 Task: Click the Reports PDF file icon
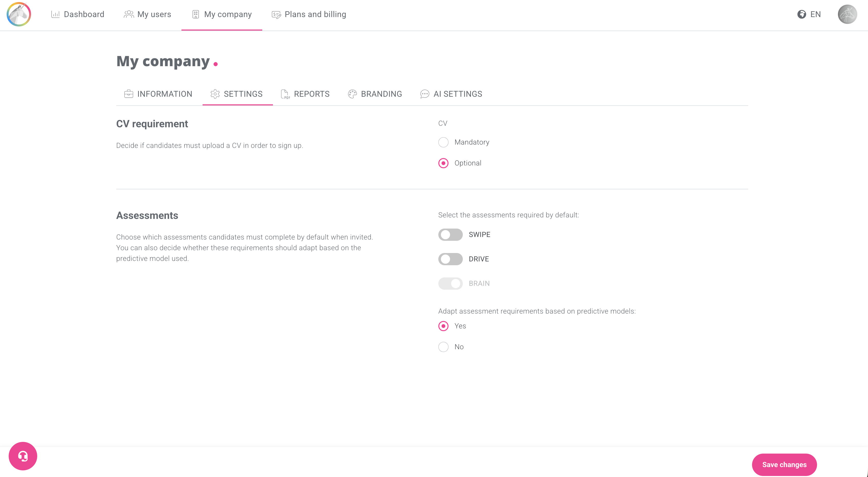285,94
